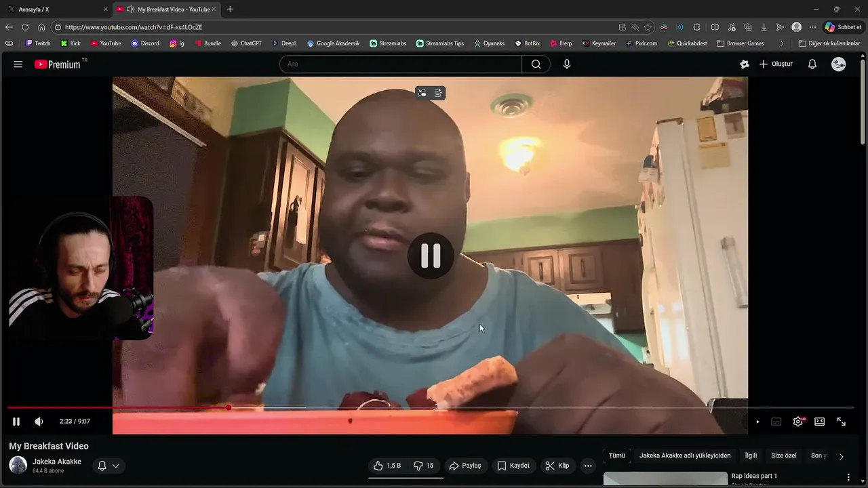Open the Twitch bookmark
Screen dimensions: 868x488
[x=38, y=43]
